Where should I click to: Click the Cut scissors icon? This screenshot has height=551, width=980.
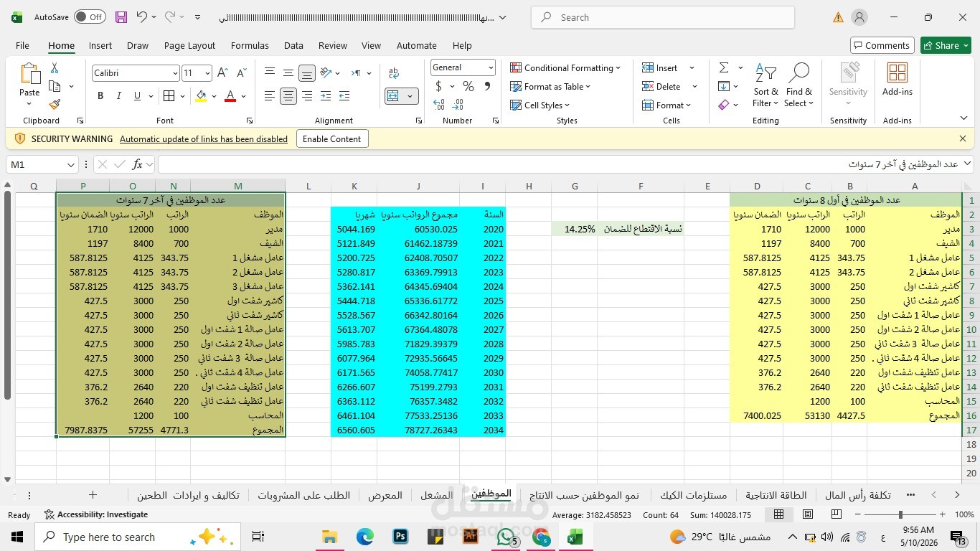coord(55,68)
